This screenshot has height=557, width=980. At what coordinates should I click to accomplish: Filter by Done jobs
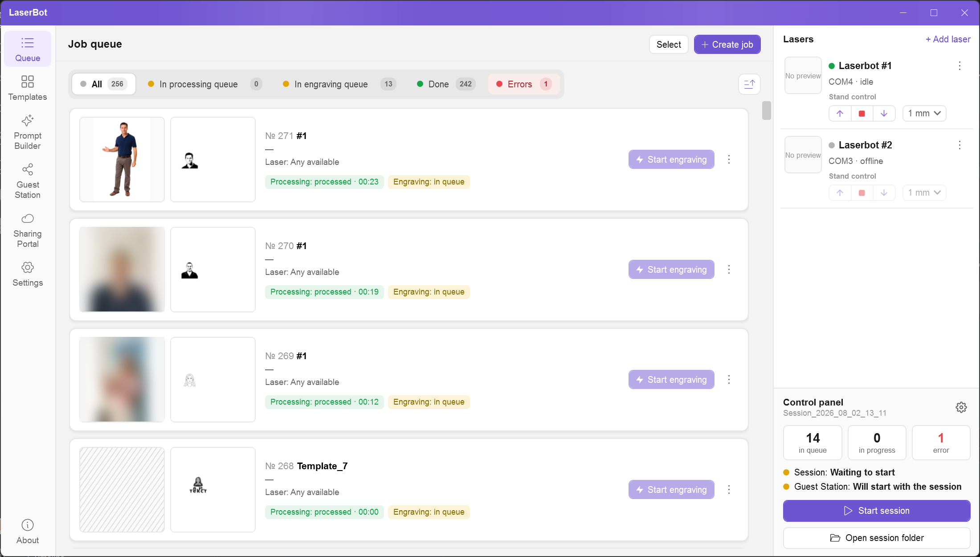pyautogui.click(x=446, y=84)
